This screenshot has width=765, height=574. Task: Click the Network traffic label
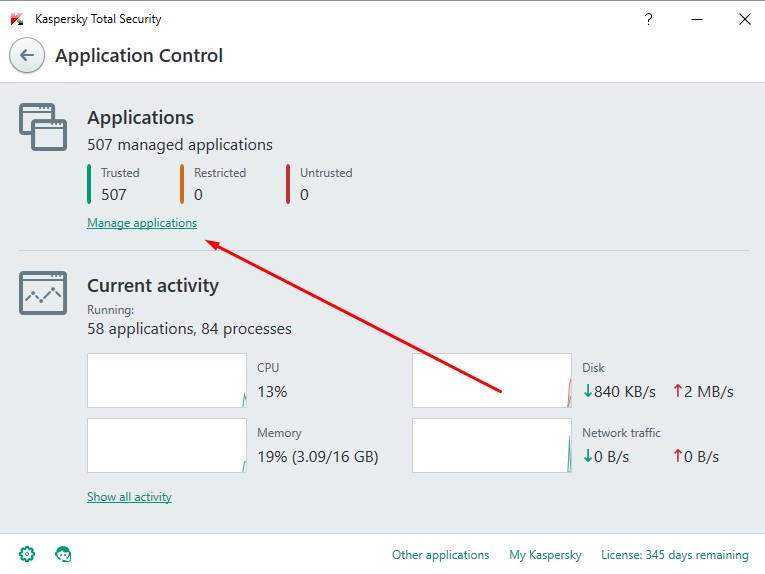pos(621,433)
